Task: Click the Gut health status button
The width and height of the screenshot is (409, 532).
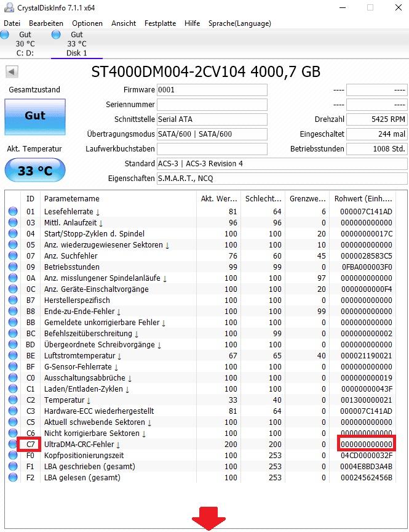Action: (x=35, y=117)
